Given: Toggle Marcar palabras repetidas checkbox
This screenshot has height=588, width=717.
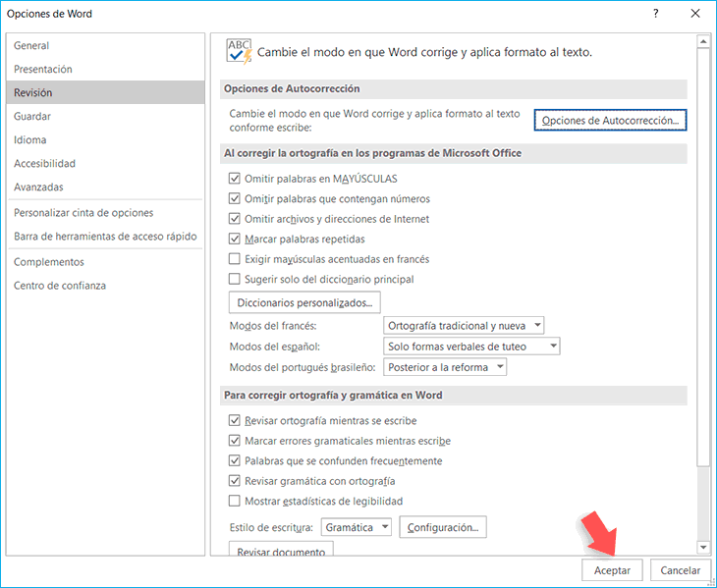Looking at the screenshot, I should coord(235,239).
